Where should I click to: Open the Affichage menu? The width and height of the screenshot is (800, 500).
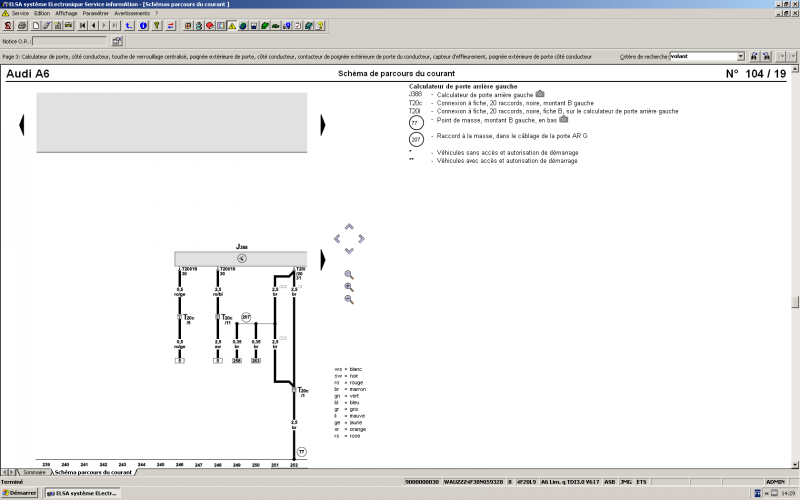coord(66,13)
